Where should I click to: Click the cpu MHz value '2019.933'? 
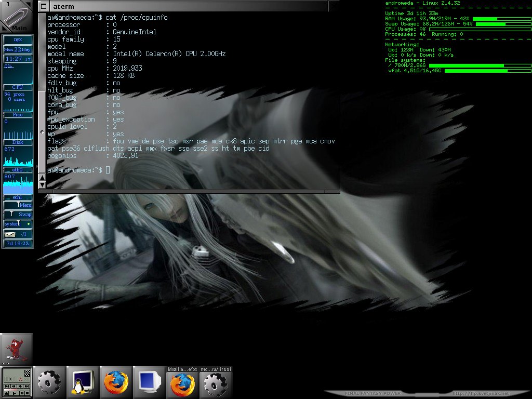click(x=127, y=68)
